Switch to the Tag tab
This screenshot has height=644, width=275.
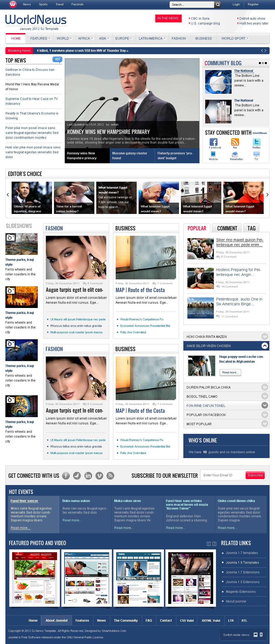click(251, 228)
